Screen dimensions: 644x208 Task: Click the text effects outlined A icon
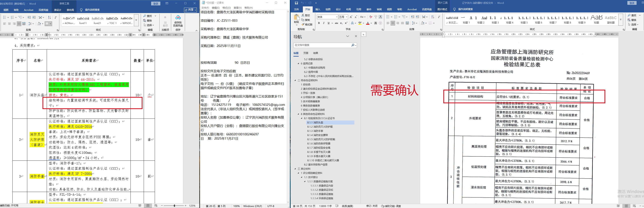coord(352,23)
